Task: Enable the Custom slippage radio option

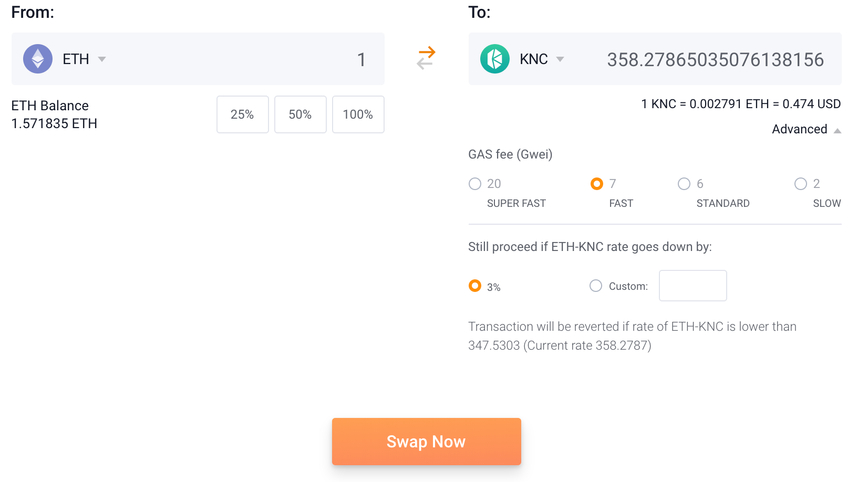Action: (x=596, y=286)
